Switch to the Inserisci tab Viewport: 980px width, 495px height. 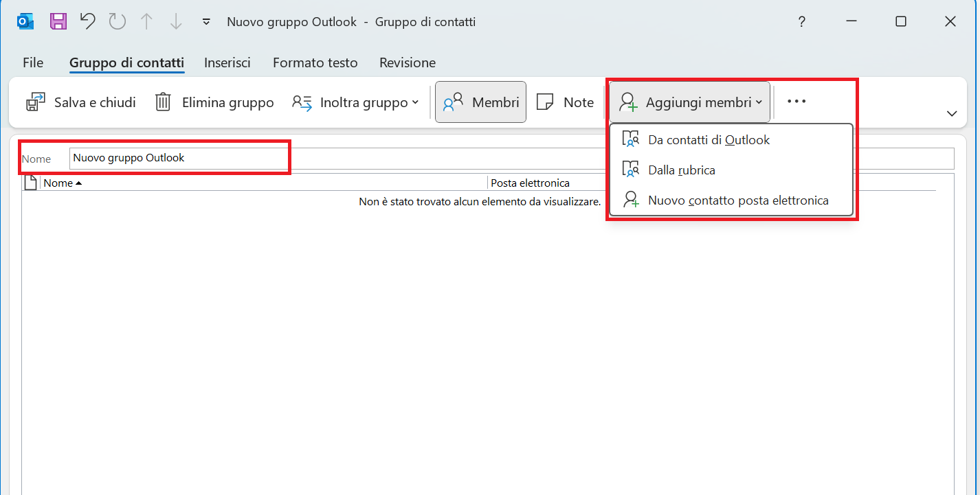pos(227,62)
